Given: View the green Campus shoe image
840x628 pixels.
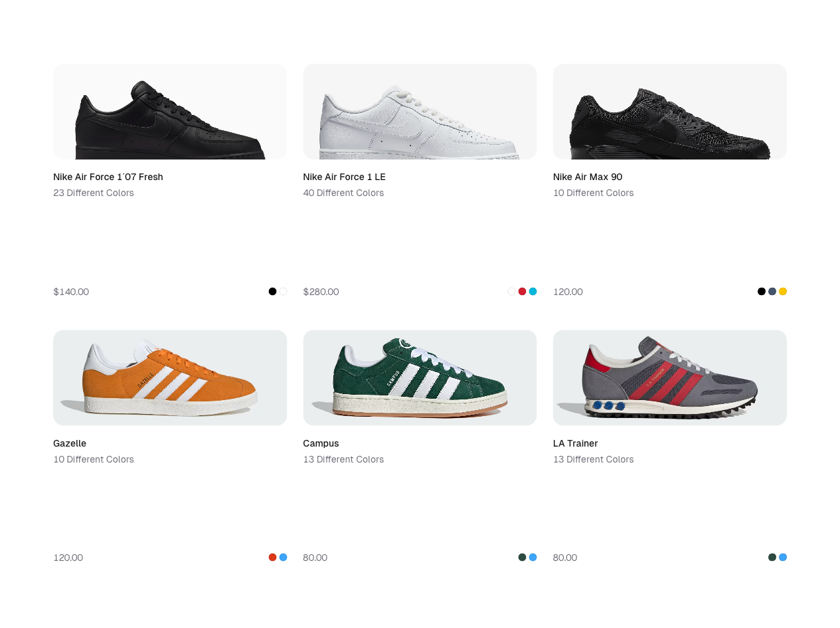Looking at the screenshot, I should click(420, 377).
